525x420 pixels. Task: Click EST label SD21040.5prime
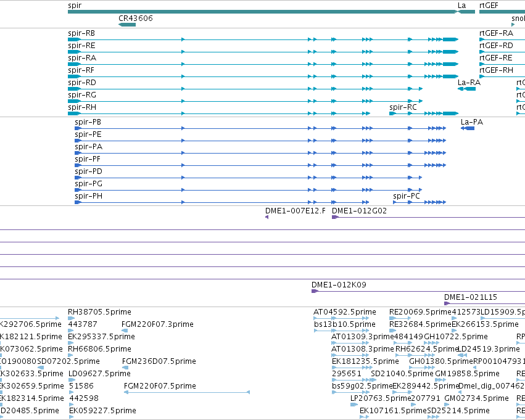click(x=402, y=374)
